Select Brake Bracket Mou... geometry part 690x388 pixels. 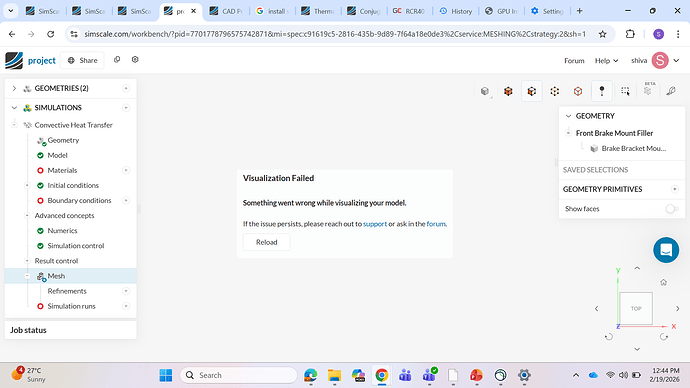[634, 149]
